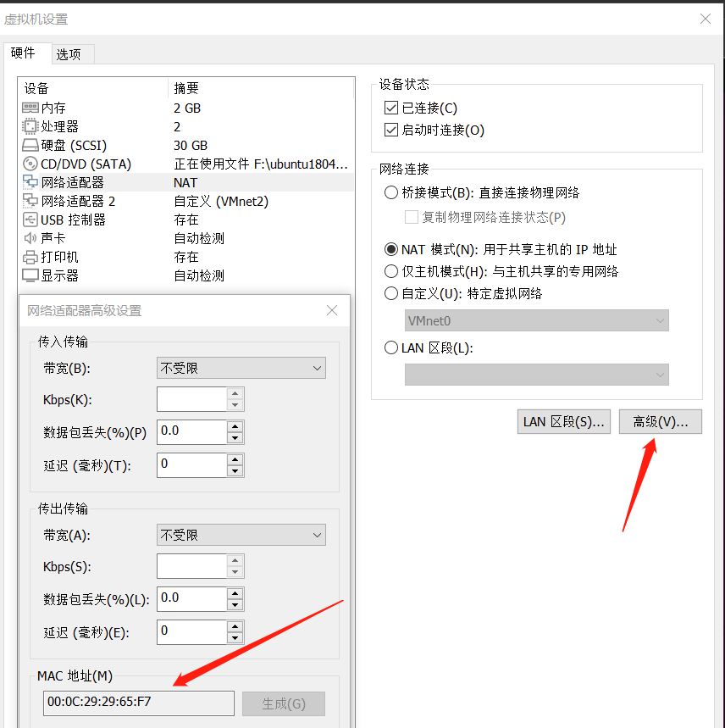Increase outgoing 延迟 (毫秒)(E) value
Image resolution: width=725 pixels, height=728 pixels.
click(235, 626)
